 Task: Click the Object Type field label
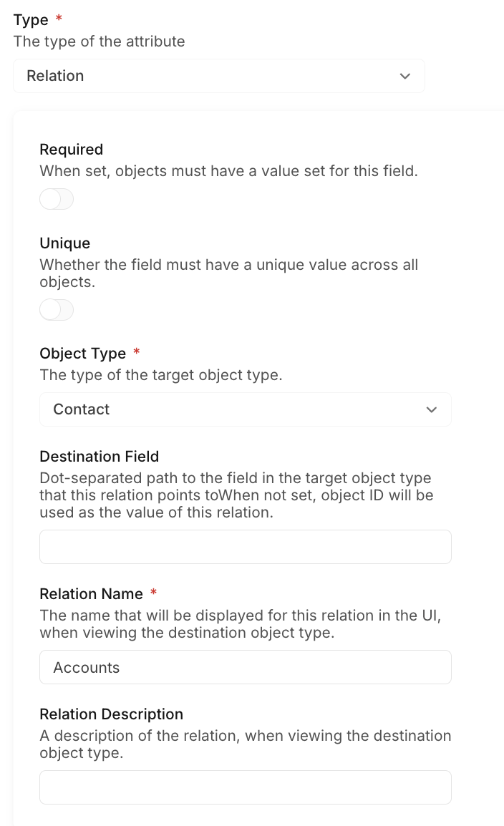pyautogui.click(x=82, y=354)
